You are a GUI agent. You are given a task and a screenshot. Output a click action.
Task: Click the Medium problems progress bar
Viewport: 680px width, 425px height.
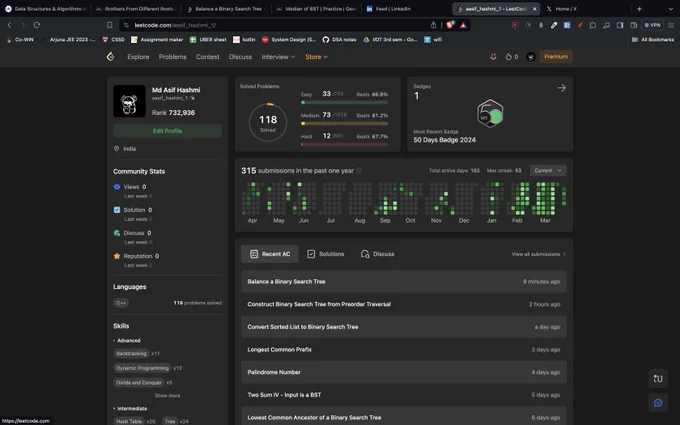point(344,124)
